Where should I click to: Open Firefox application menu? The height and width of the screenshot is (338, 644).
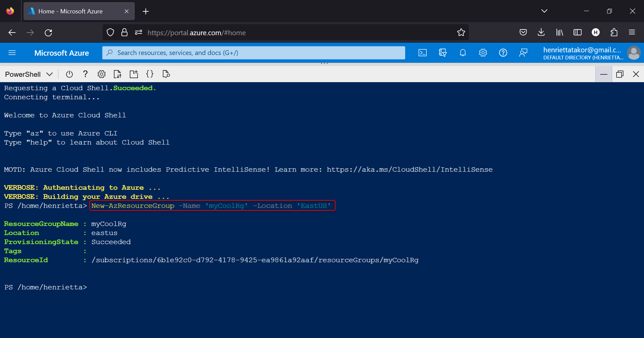click(632, 33)
